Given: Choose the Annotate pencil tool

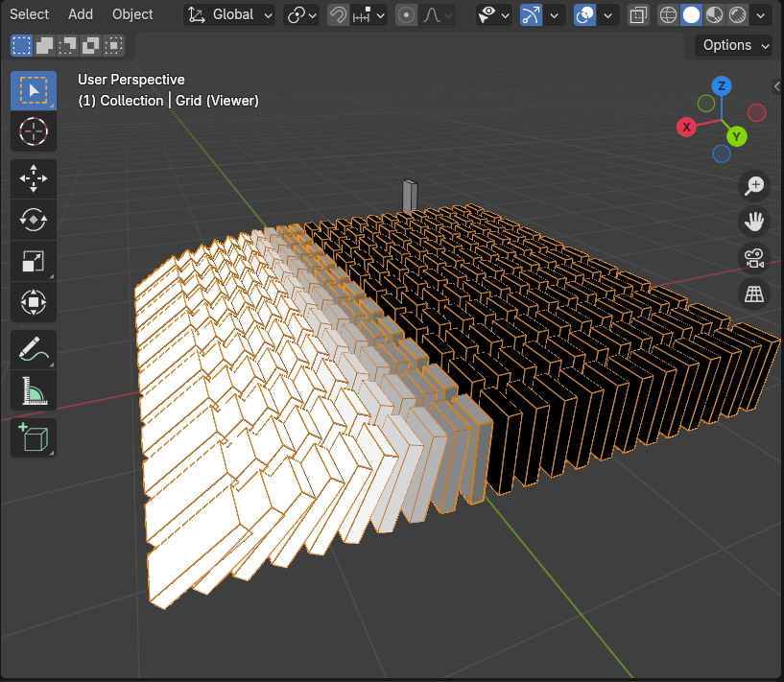Looking at the screenshot, I should (34, 349).
